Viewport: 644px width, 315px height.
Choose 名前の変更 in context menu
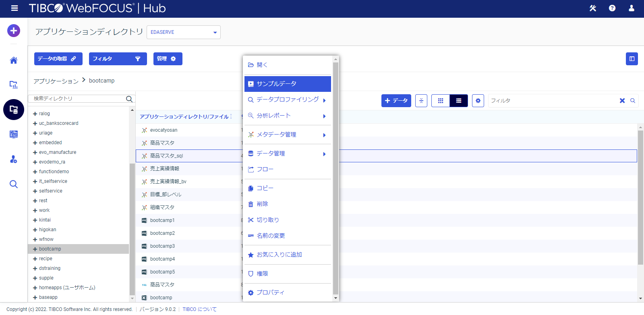click(271, 236)
